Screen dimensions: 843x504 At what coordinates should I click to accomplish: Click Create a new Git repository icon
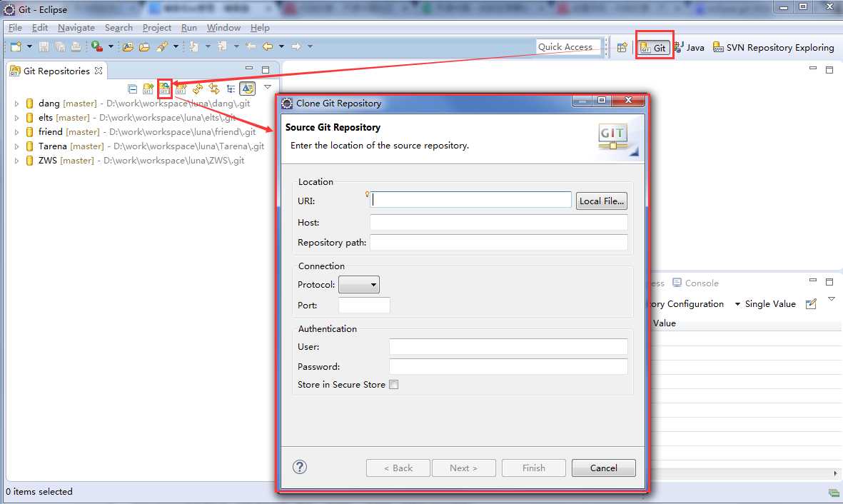tap(181, 89)
